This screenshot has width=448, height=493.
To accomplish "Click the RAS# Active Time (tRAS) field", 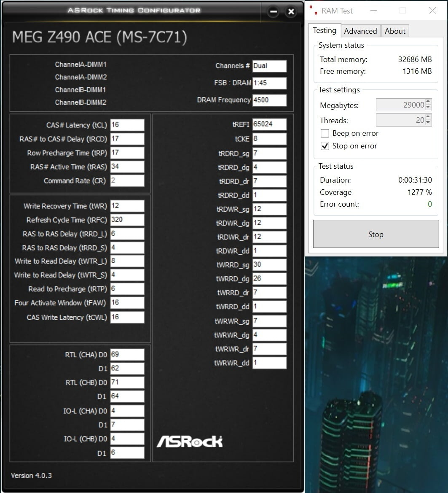I will tap(127, 167).
